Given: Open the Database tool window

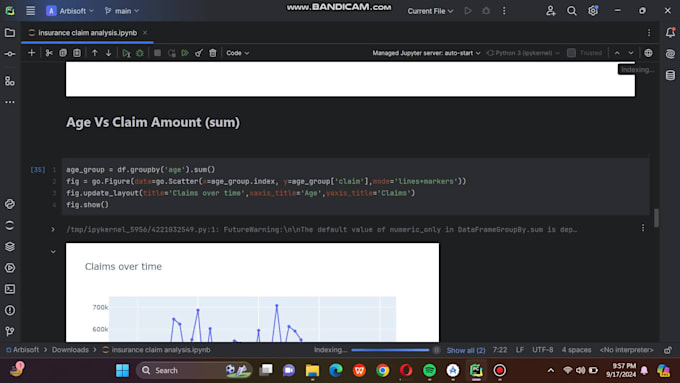Looking at the screenshot, I should (670, 75).
